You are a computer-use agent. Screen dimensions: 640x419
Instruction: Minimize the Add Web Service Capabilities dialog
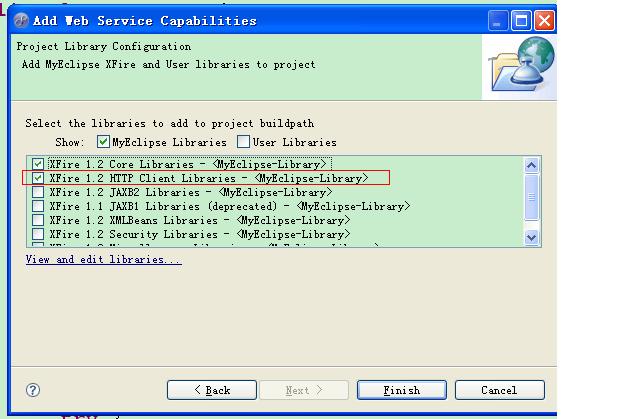point(498,20)
